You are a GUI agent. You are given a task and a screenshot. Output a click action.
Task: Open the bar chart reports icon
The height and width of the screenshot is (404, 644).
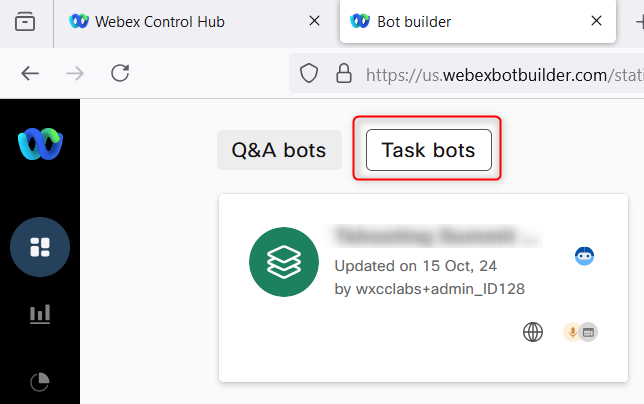coord(40,314)
